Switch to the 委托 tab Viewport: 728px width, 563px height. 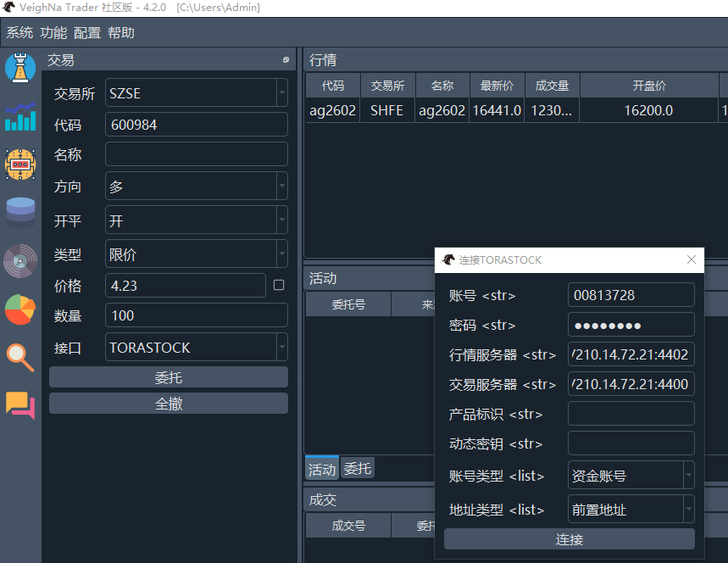click(358, 468)
